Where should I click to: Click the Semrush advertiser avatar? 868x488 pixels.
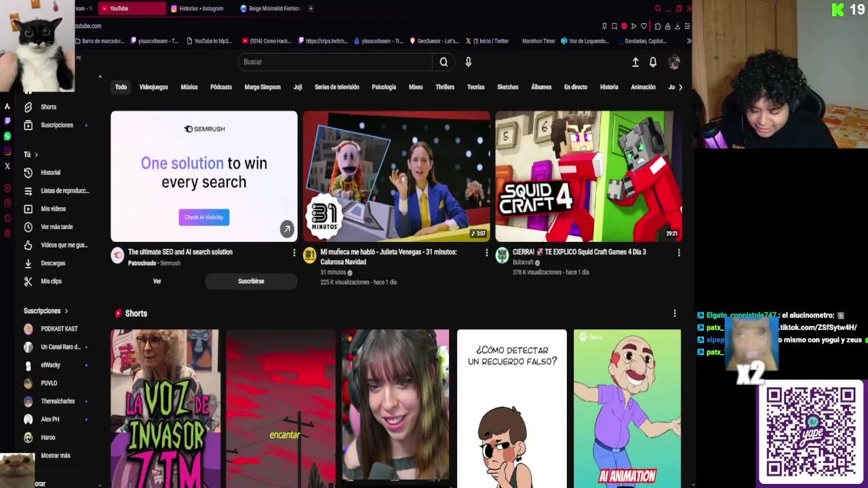click(117, 256)
